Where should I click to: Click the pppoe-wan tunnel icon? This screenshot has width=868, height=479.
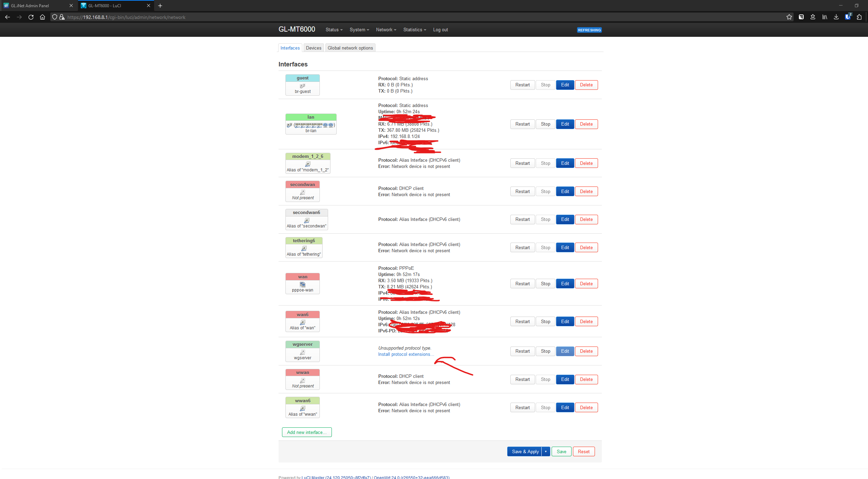(x=303, y=285)
